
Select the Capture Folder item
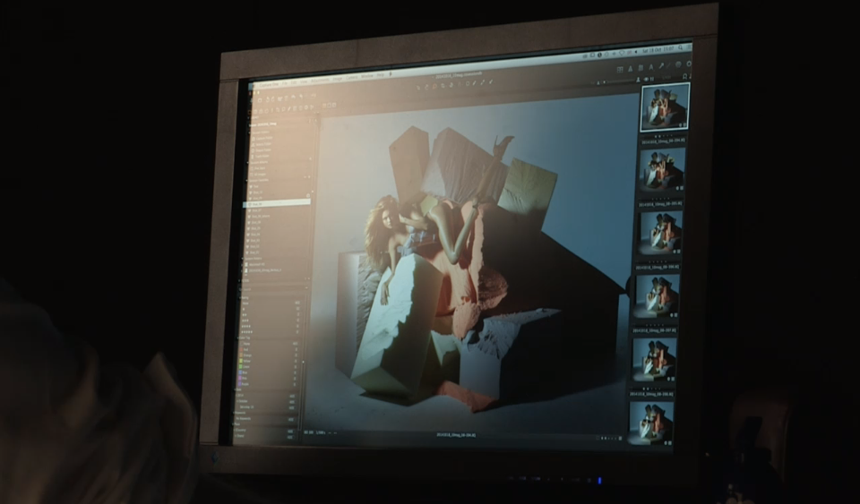coord(262,139)
